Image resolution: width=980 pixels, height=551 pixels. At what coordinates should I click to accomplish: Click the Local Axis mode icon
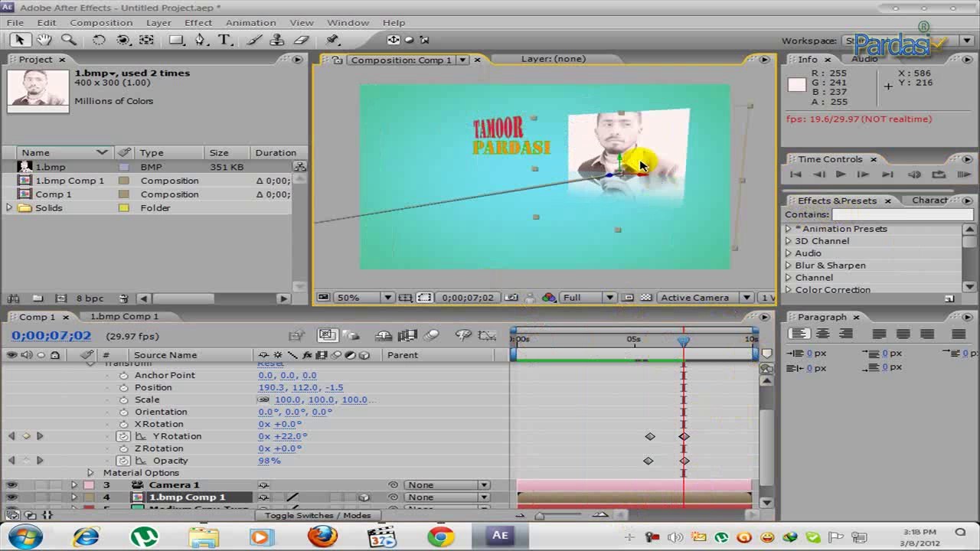click(394, 40)
